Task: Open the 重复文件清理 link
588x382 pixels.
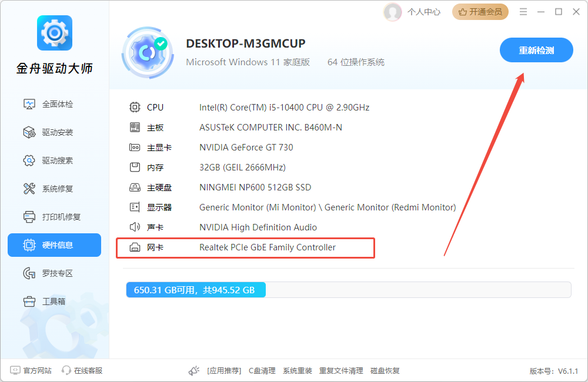Action: pyautogui.click(x=341, y=371)
